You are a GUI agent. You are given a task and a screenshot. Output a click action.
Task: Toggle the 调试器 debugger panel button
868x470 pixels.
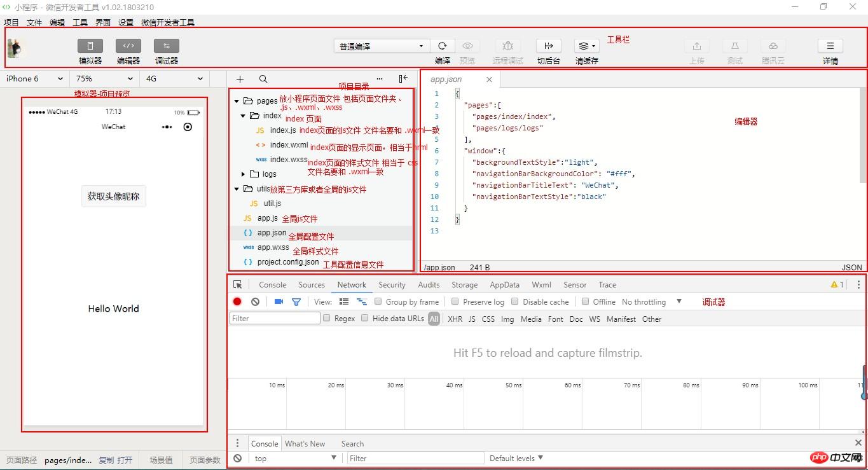coord(167,46)
